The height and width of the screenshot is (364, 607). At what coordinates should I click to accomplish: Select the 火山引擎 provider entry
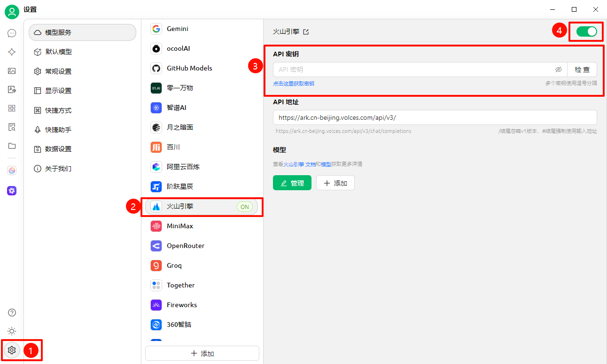pos(202,207)
